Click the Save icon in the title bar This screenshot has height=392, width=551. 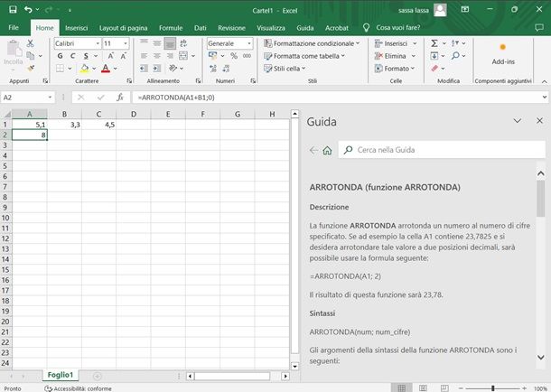tap(13, 9)
